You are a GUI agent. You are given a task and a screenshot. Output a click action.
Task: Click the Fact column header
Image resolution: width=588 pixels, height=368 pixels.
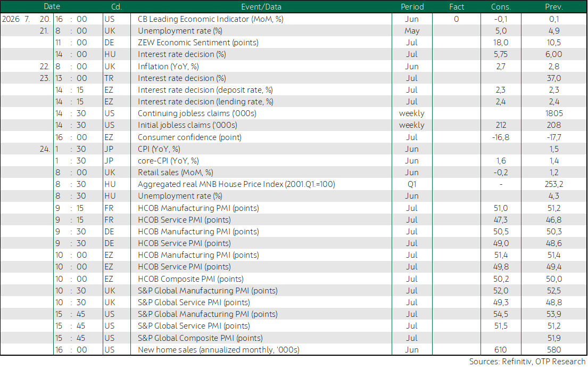(x=457, y=7)
